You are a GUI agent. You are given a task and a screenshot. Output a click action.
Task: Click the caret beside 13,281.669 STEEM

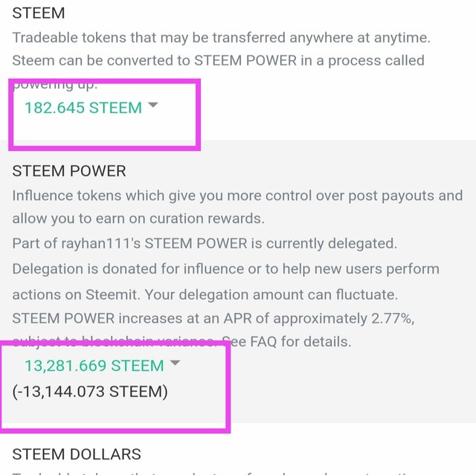[176, 363]
